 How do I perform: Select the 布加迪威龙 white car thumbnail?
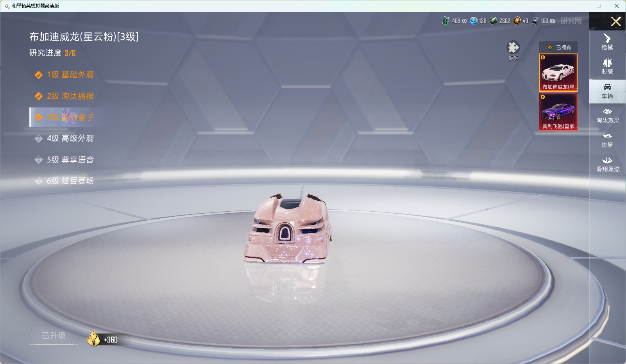tap(558, 73)
